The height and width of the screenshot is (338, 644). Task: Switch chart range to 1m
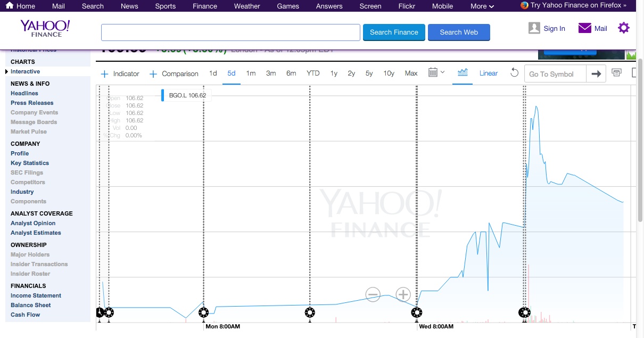(x=251, y=73)
